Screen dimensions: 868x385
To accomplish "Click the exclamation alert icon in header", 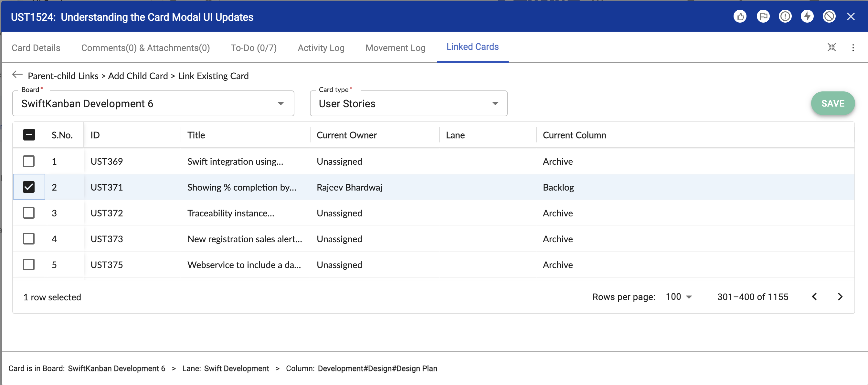I will coord(785,16).
